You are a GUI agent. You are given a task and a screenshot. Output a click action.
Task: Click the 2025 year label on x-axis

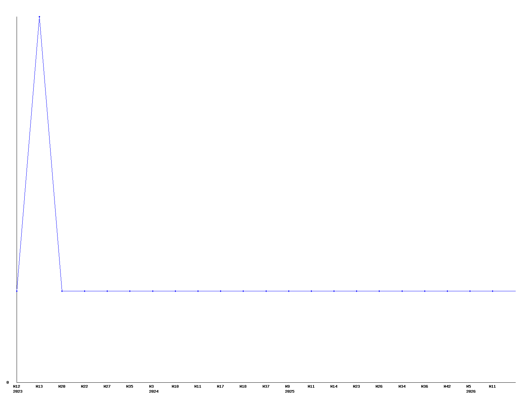(290, 391)
